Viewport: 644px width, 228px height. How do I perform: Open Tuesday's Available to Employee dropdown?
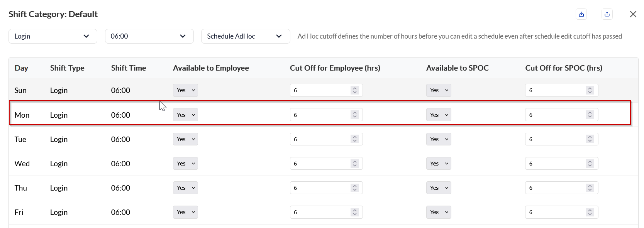(185, 139)
